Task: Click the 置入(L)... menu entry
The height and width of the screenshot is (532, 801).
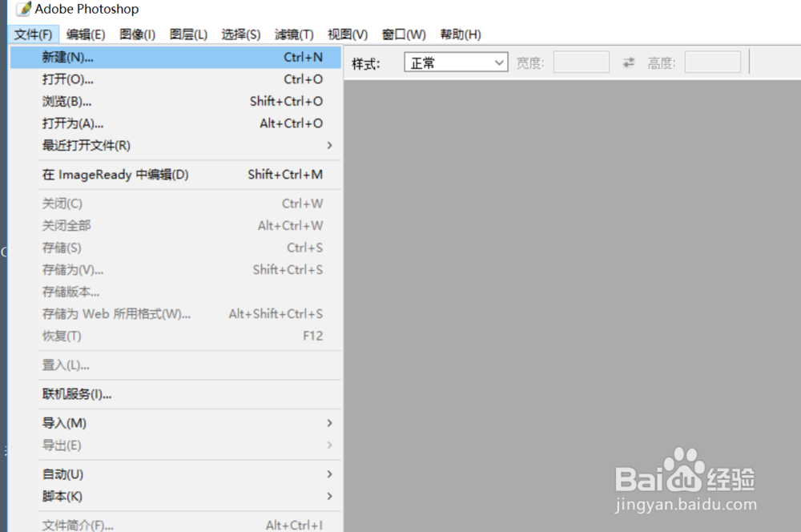Action: point(175,365)
